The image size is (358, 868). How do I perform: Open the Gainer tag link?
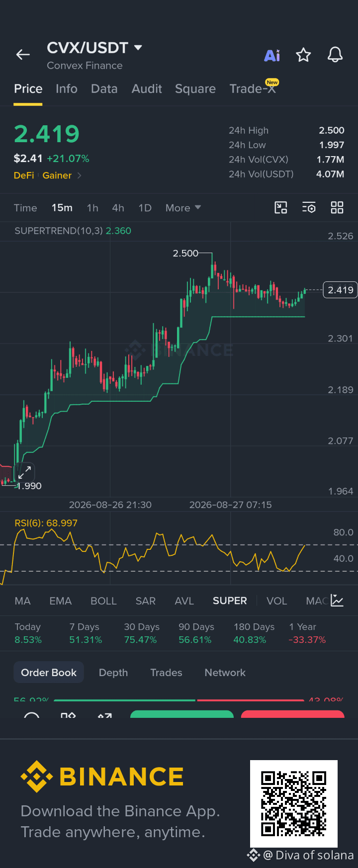(57, 175)
